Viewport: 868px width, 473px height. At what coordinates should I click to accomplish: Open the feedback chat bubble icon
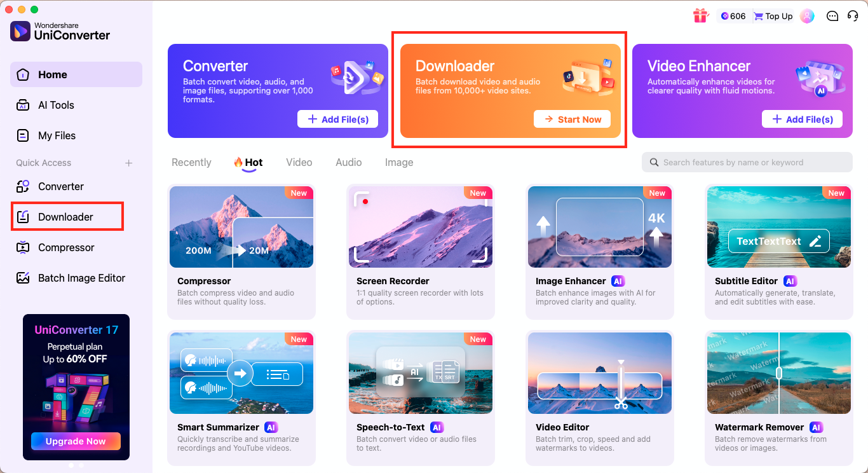(x=832, y=16)
